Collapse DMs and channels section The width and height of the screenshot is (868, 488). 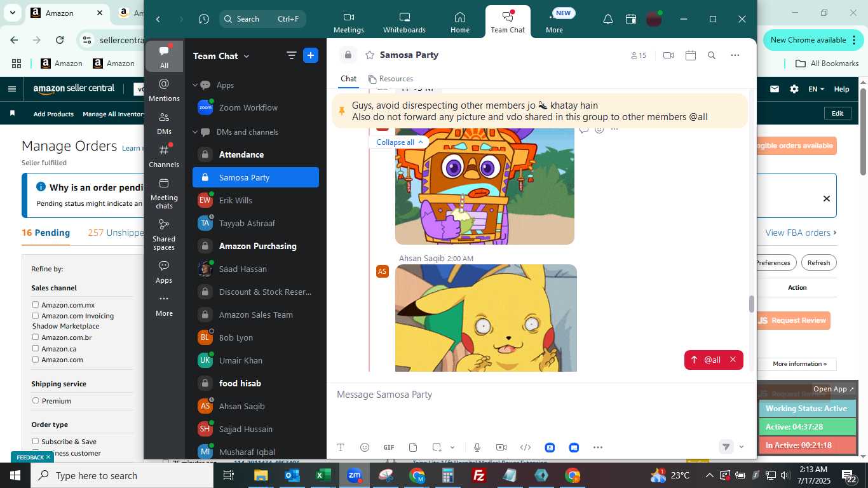point(196,132)
